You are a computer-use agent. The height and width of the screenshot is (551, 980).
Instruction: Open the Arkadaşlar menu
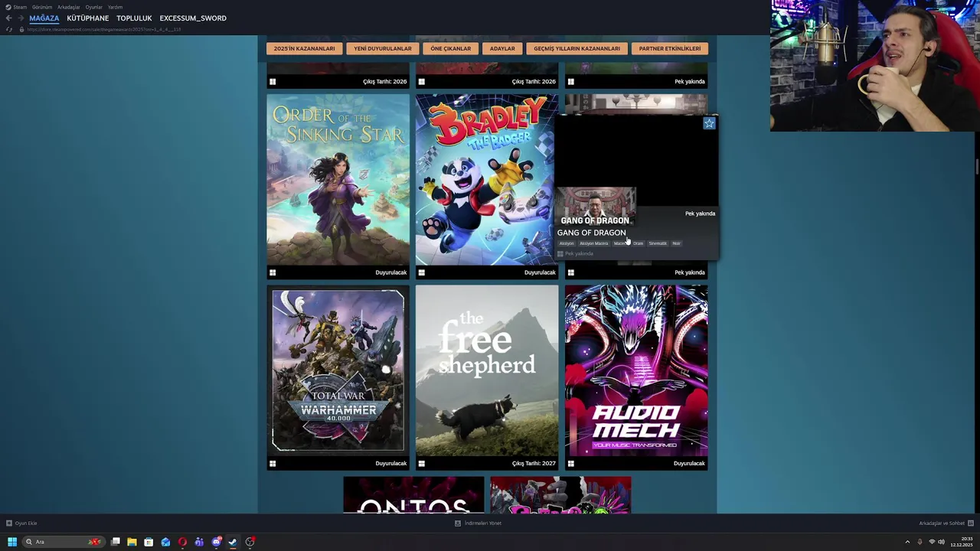tap(68, 7)
